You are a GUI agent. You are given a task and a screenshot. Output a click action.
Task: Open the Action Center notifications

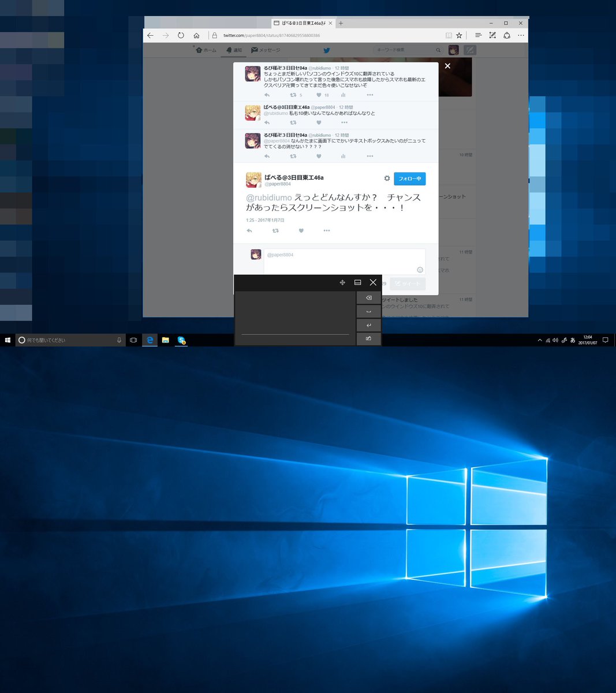[605, 340]
